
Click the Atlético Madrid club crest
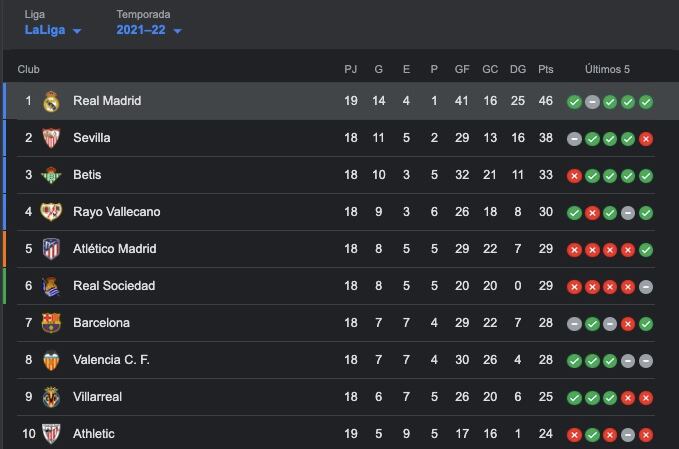pyautogui.click(x=51, y=249)
